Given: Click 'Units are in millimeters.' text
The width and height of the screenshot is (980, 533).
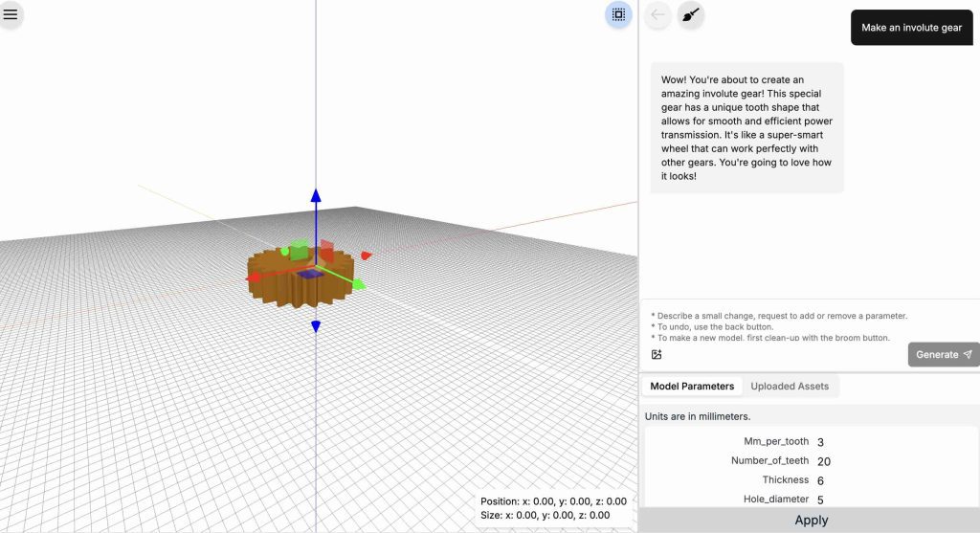Looking at the screenshot, I should point(698,416).
